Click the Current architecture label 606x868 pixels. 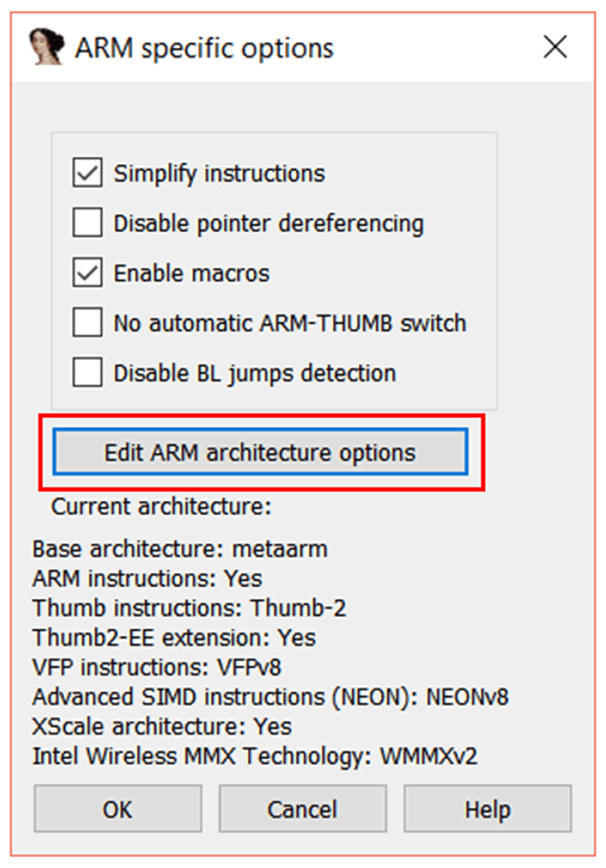click(162, 506)
